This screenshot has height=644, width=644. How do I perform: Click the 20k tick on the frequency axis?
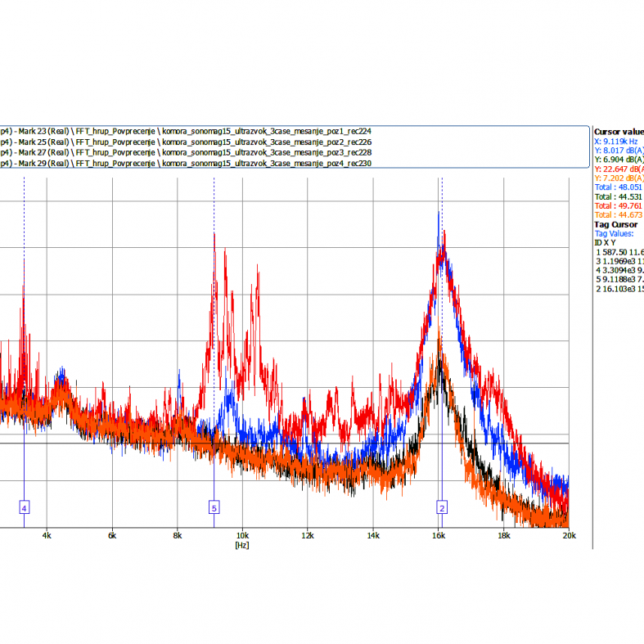point(568,536)
